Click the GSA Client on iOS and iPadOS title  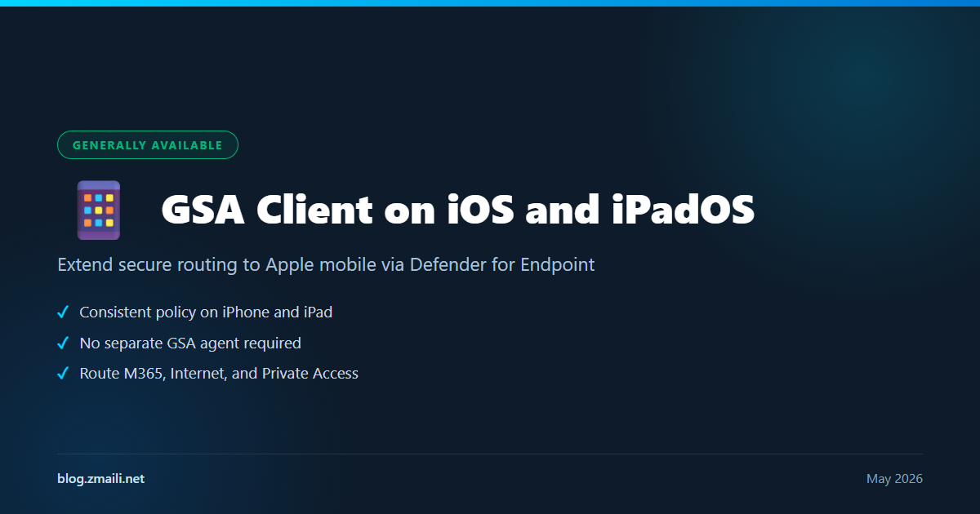click(458, 210)
